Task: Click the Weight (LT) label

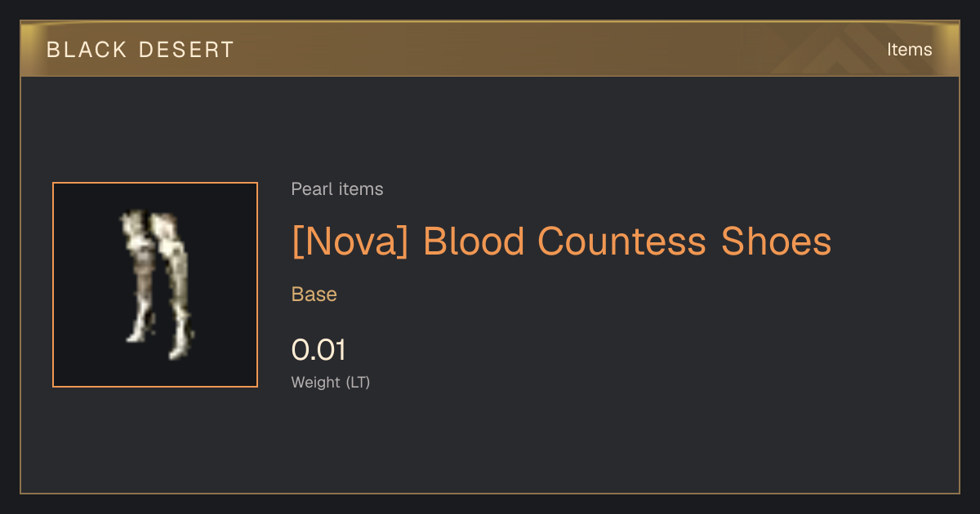Action: pyautogui.click(x=331, y=382)
